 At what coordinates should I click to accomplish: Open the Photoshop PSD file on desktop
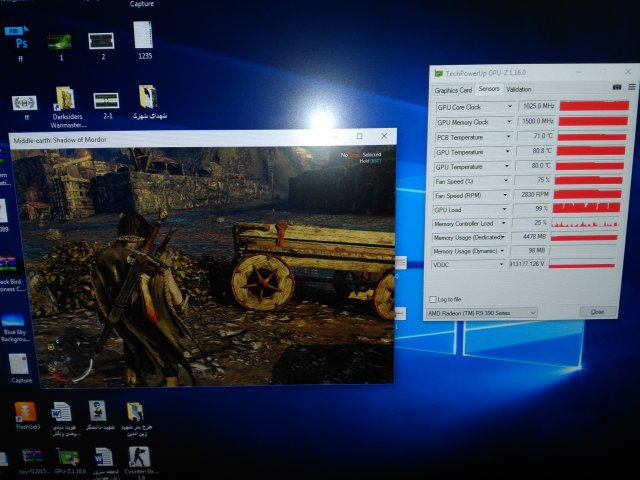[x=22, y=43]
